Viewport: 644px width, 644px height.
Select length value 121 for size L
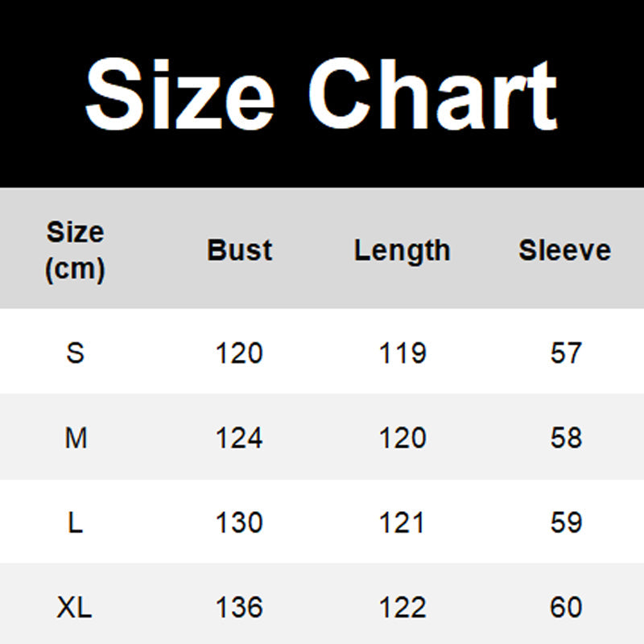point(402,523)
